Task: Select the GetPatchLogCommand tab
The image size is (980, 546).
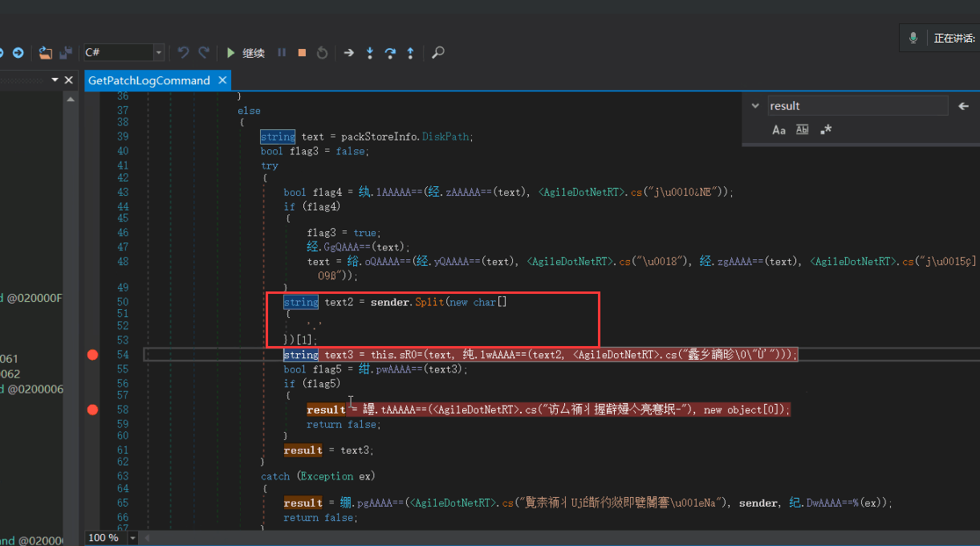Action: 148,80
